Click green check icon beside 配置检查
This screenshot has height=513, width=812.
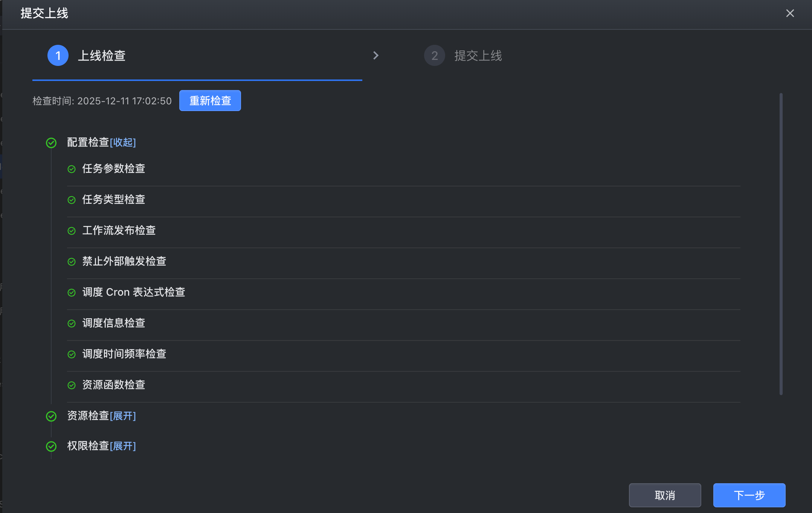click(x=51, y=143)
